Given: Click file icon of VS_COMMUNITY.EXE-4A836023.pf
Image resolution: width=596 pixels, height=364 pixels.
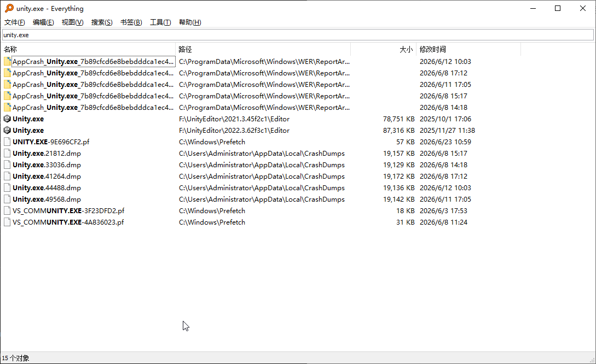Looking at the screenshot, I should click(x=7, y=222).
